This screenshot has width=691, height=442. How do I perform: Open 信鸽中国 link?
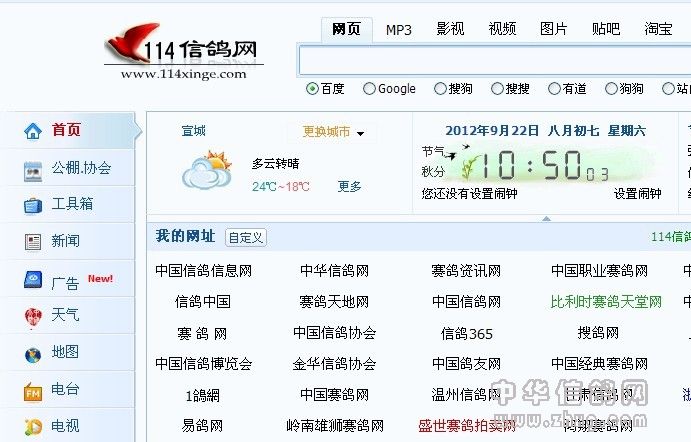coord(203,302)
